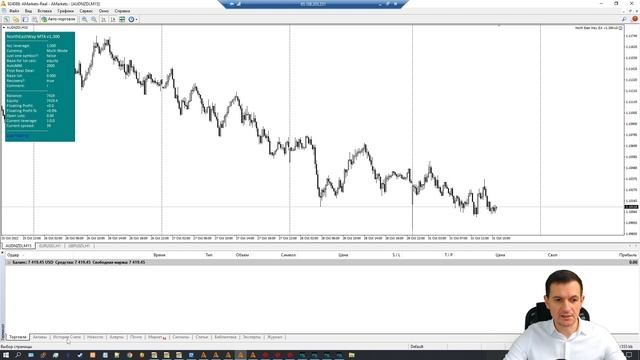
Task: Toggle the Data Window toolbar icon
Action: pyautogui.click(x=35, y=19)
